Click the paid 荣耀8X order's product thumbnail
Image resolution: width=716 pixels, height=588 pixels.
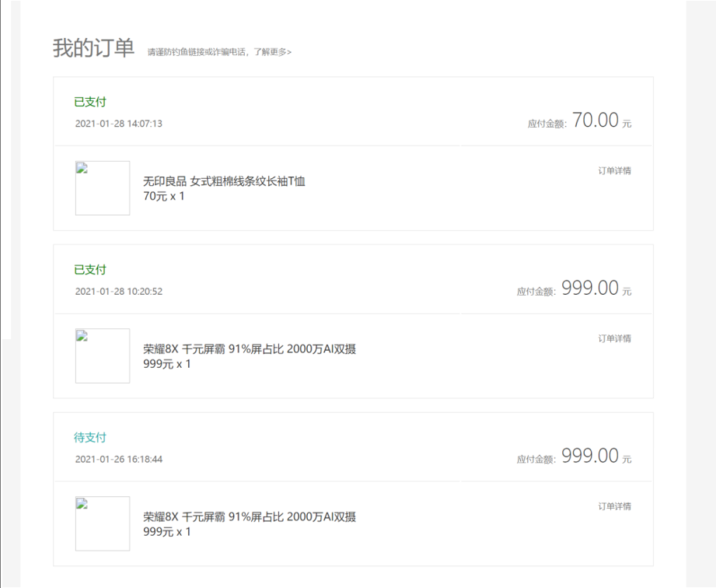(103, 356)
